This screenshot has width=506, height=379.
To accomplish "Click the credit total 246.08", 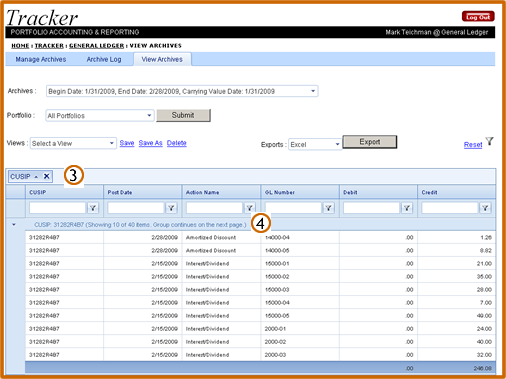I will coord(482,368).
